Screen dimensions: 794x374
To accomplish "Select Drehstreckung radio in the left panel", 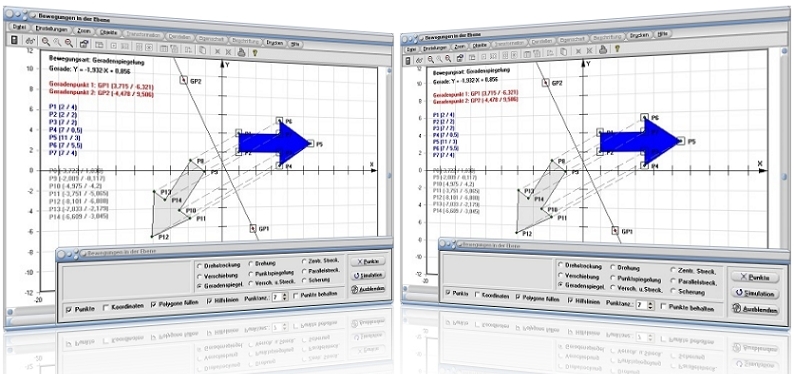I will tap(199, 265).
